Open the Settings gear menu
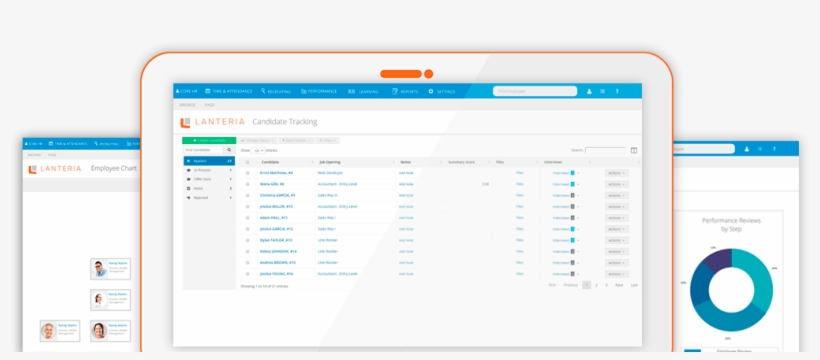Image resolution: width=820 pixels, height=360 pixels. [x=442, y=91]
